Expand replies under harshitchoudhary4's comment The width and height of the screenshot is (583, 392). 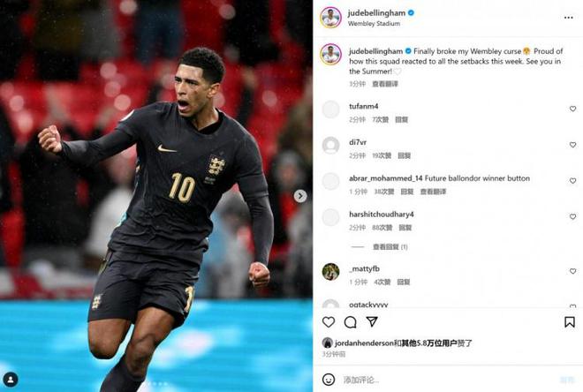(x=390, y=246)
